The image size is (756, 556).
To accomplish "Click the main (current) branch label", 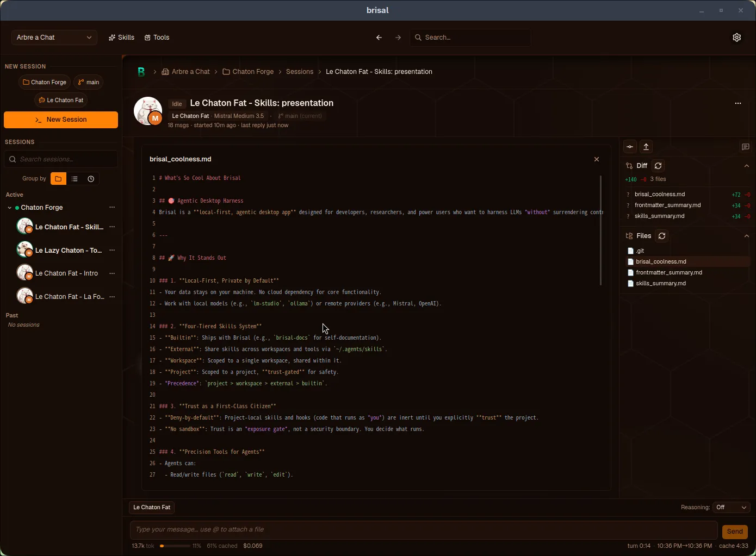I will (300, 116).
